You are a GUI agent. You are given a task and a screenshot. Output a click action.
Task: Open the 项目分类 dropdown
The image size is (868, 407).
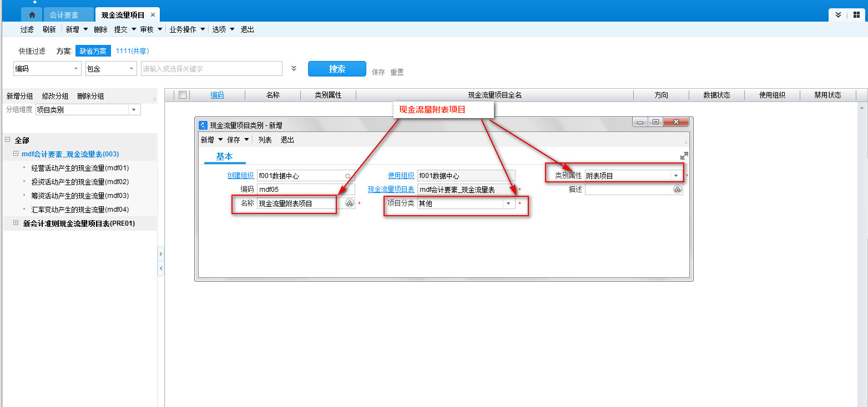coord(508,203)
